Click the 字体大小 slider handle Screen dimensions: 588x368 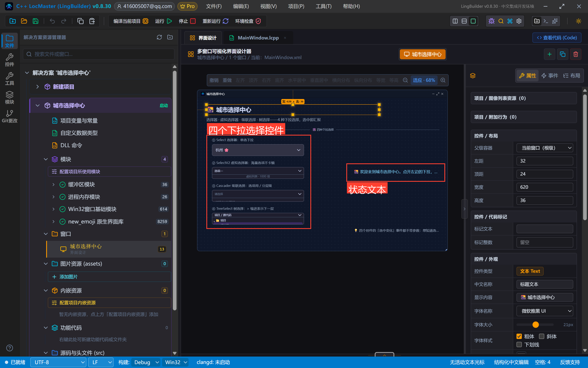(x=535, y=325)
